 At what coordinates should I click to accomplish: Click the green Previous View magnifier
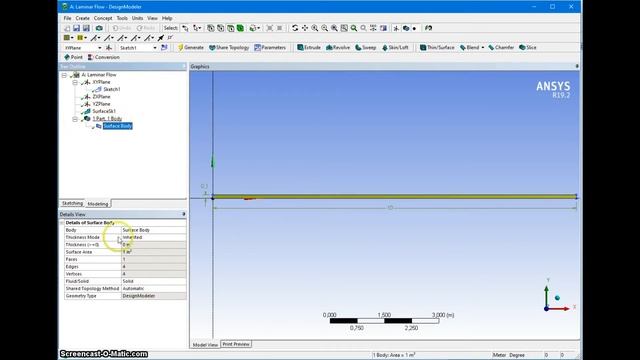[x=354, y=28]
